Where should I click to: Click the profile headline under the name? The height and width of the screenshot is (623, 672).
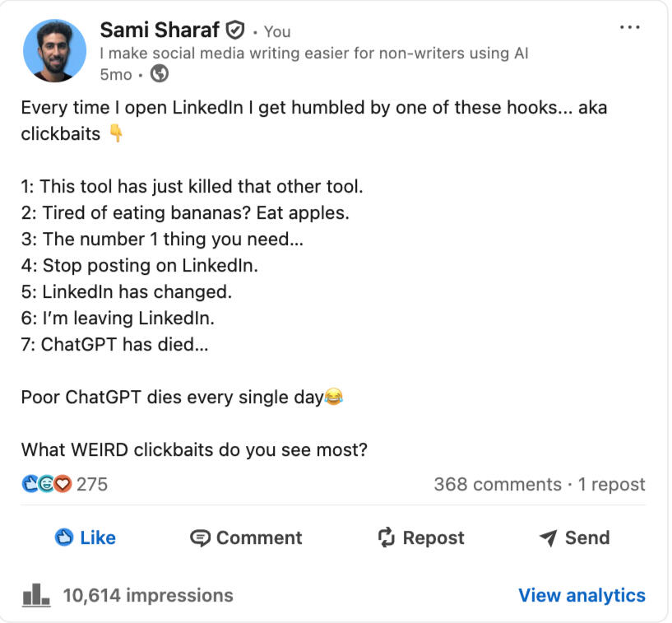point(313,53)
